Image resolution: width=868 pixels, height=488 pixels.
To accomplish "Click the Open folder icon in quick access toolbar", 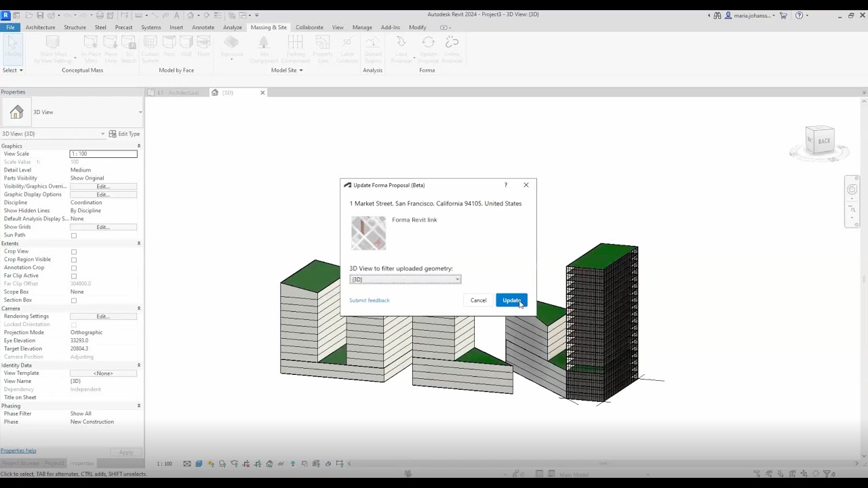I will (29, 15).
